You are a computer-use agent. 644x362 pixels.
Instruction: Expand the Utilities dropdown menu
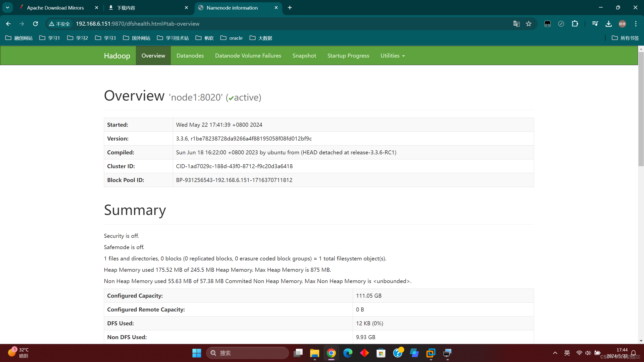[x=392, y=56]
